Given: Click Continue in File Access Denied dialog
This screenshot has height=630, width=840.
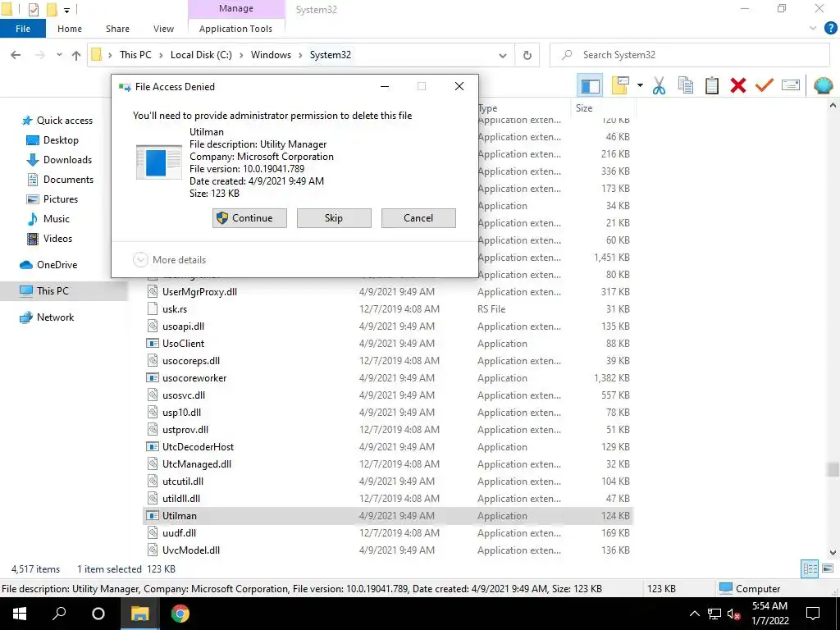Looking at the screenshot, I should (x=249, y=218).
